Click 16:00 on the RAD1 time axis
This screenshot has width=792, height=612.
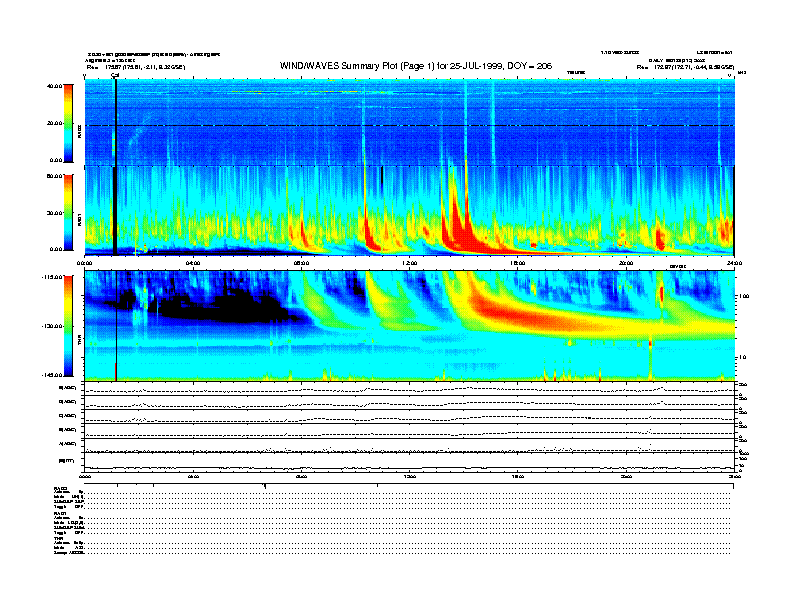click(x=518, y=263)
